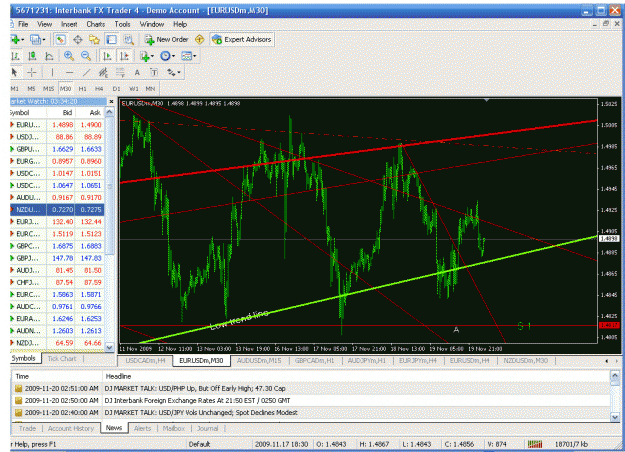Select the trendline drawing tool
The image size is (625, 452).
click(86, 73)
